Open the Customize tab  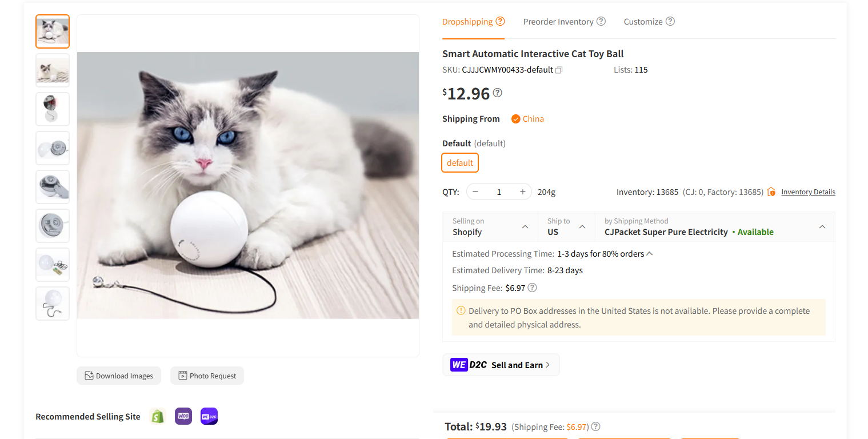click(x=642, y=21)
